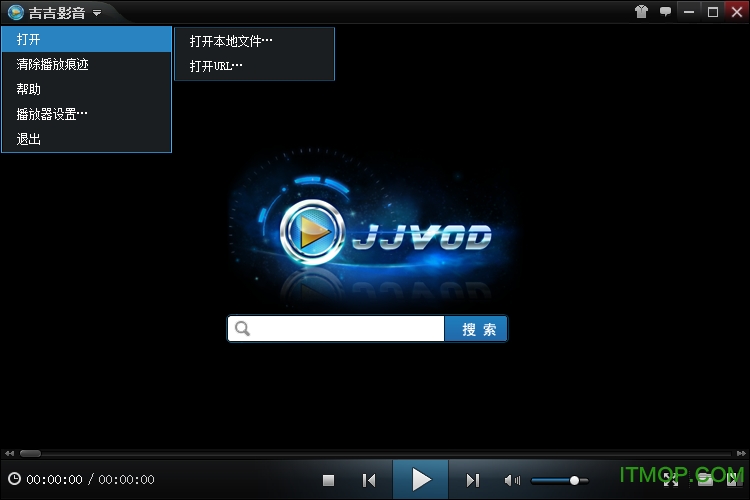
Task: Select 打开 in the main menu
Action: tap(86, 39)
